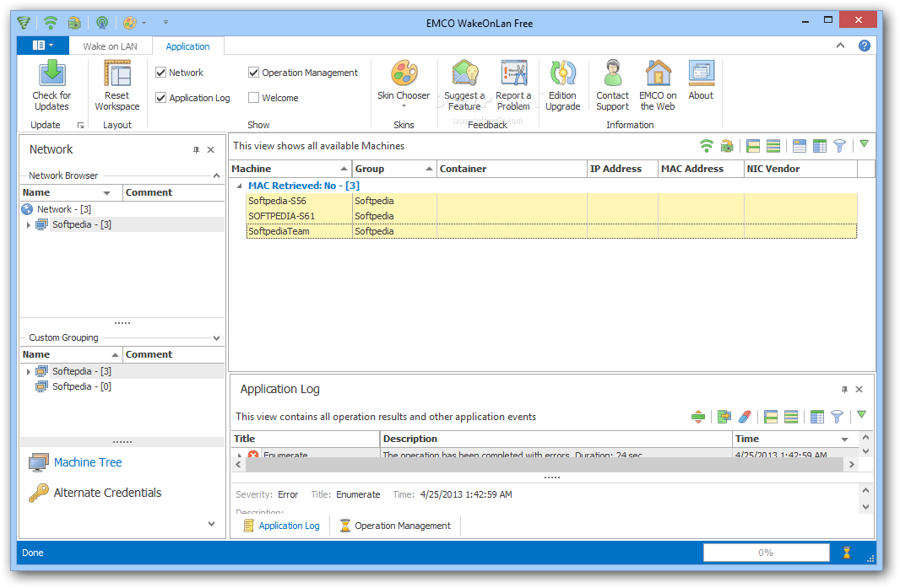Viewport: 900px width, 588px height.
Task: Open the green triangle dropdown in Machines view
Action: click(x=864, y=144)
